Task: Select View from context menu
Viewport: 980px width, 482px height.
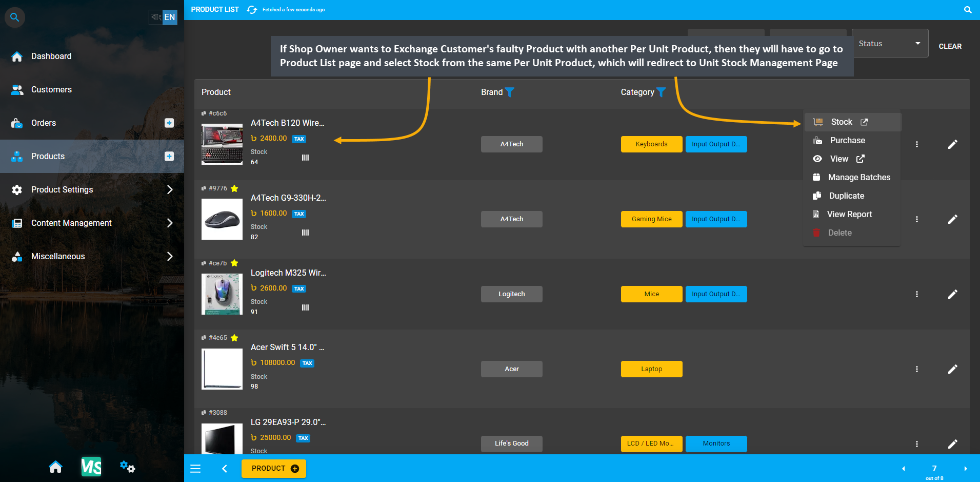Action: click(x=852, y=159)
